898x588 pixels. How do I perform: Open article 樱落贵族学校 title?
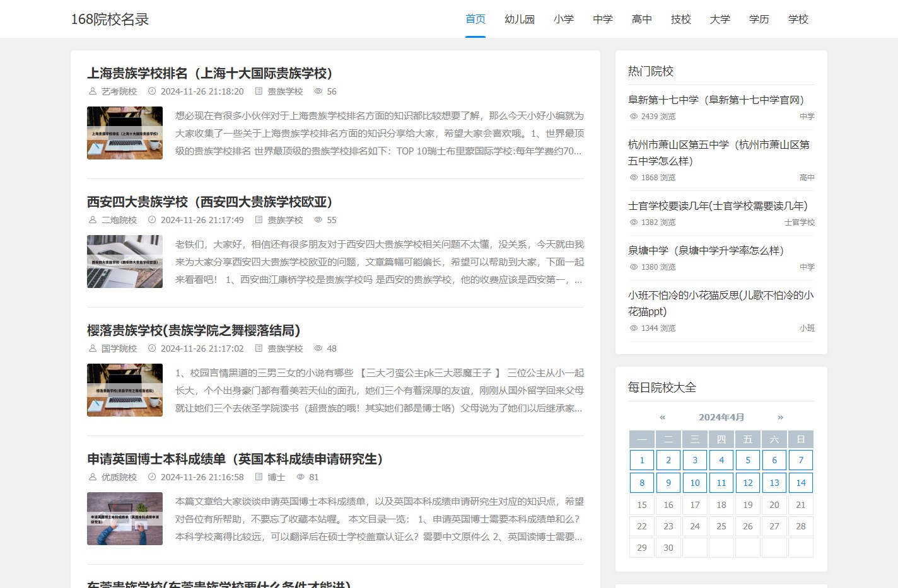[x=194, y=330]
